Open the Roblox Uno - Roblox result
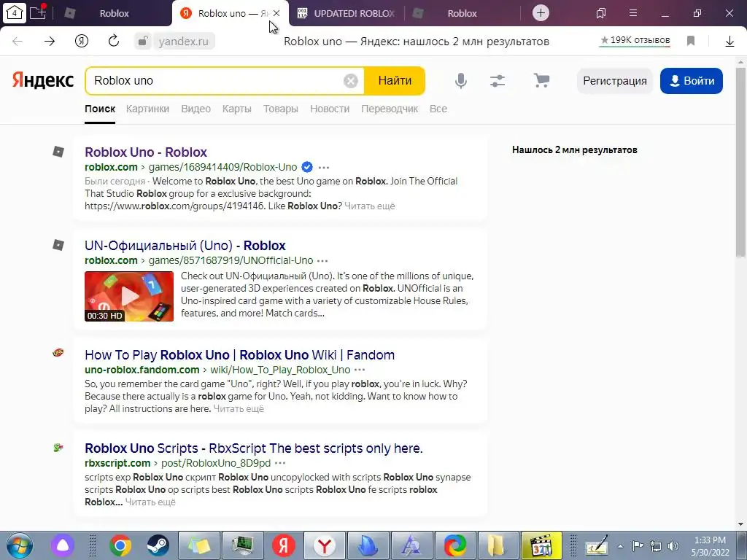Image resolution: width=747 pixels, height=560 pixels. pyautogui.click(x=146, y=152)
